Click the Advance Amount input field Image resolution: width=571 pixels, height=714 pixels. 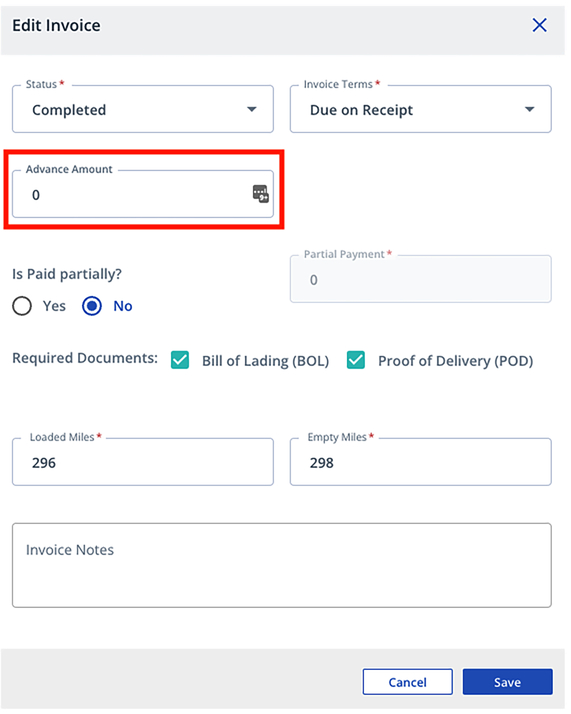[143, 194]
